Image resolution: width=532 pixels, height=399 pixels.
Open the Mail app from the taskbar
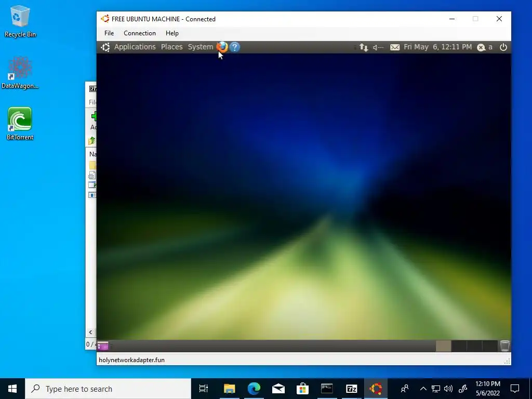tap(278, 389)
